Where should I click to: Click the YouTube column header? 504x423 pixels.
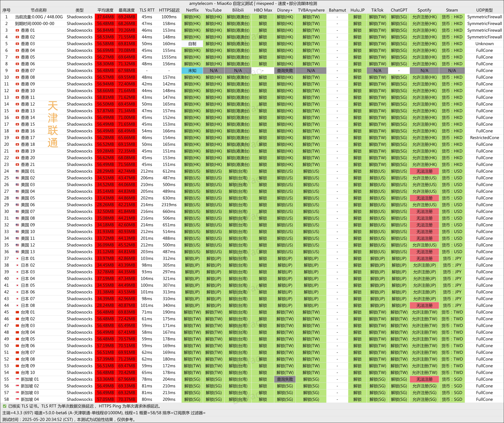click(x=213, y=10)
